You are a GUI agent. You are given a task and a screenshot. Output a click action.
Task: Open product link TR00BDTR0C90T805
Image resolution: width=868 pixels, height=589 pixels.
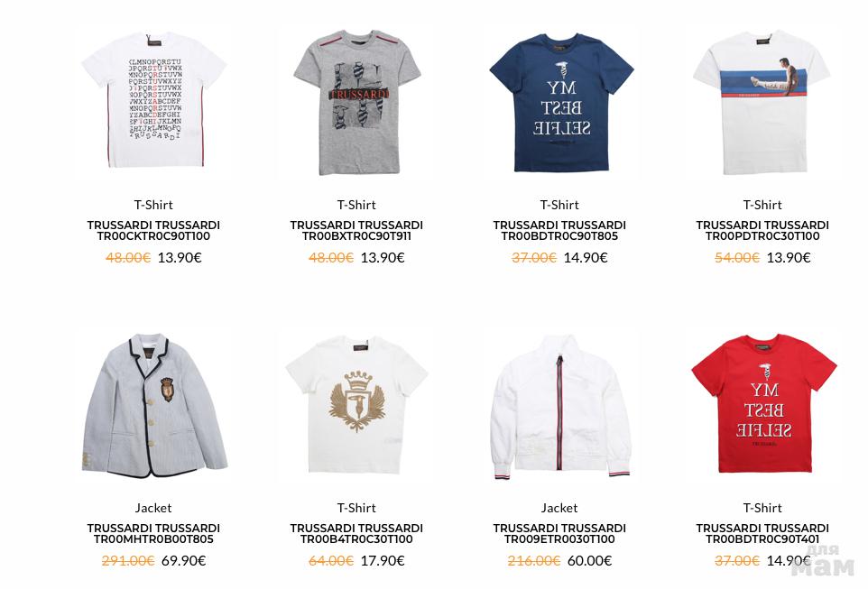click(559, 235)
